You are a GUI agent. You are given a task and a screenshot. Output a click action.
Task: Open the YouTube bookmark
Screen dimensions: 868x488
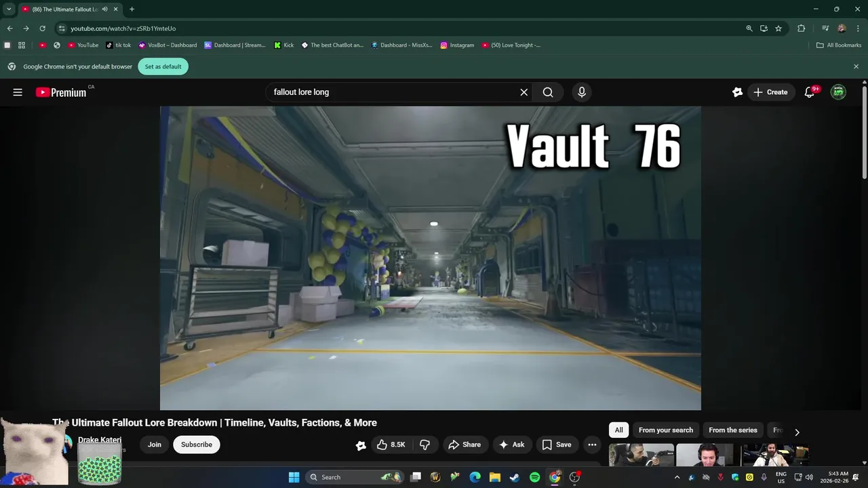[x=83, y=45]
